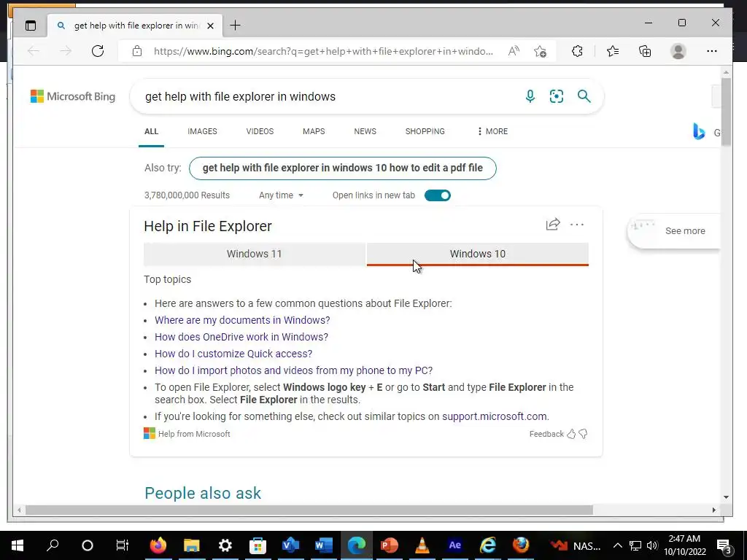The width and height of the screenshot is (747, 560).
Task: Select the ALL results tab
Action: point(151,131)
